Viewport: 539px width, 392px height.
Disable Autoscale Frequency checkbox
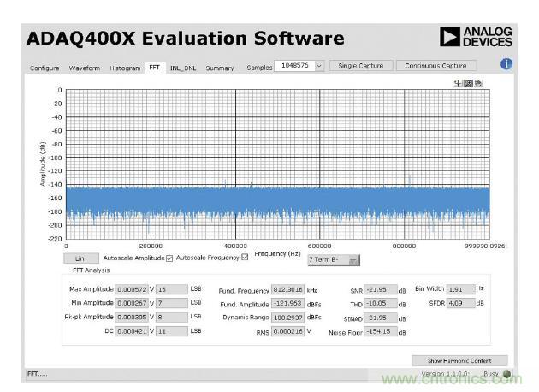click(x=245, y=258)
